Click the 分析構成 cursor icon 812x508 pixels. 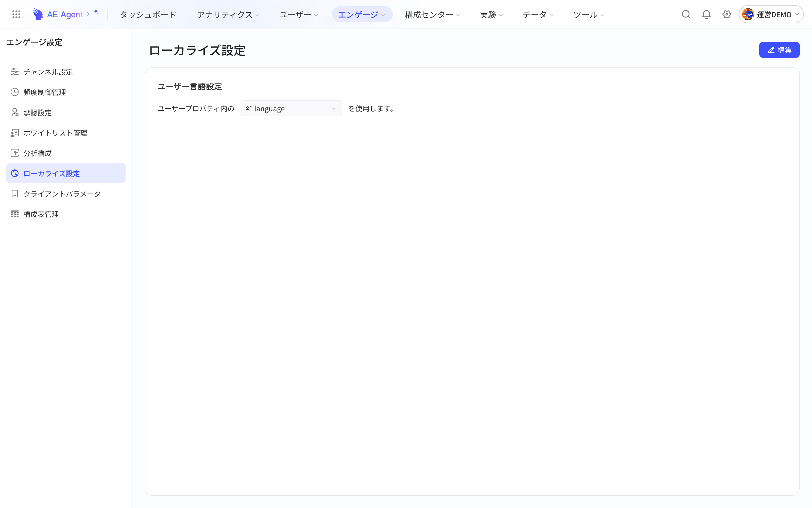pyautogui.click(x=14, y=153)
